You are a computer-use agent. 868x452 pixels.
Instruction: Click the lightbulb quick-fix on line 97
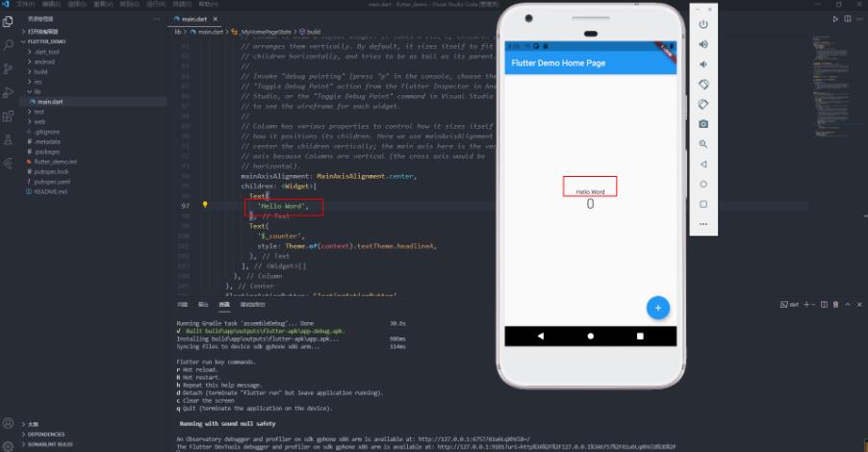point(205,205)
